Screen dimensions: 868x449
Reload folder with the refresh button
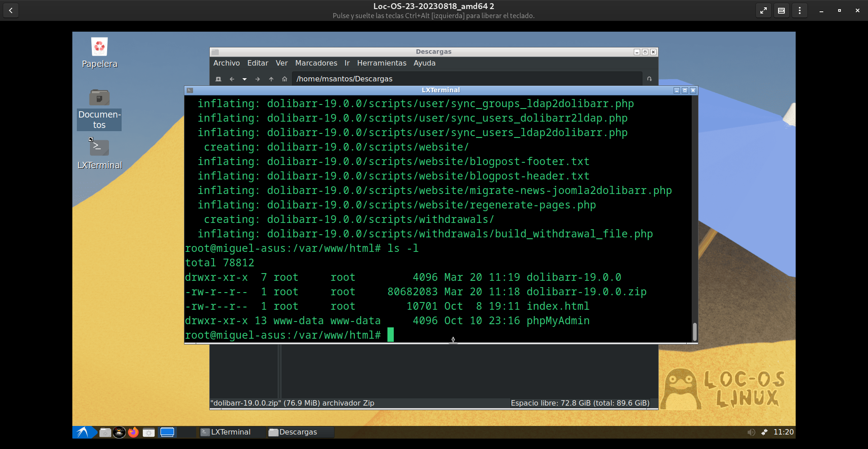pos(649,79)
